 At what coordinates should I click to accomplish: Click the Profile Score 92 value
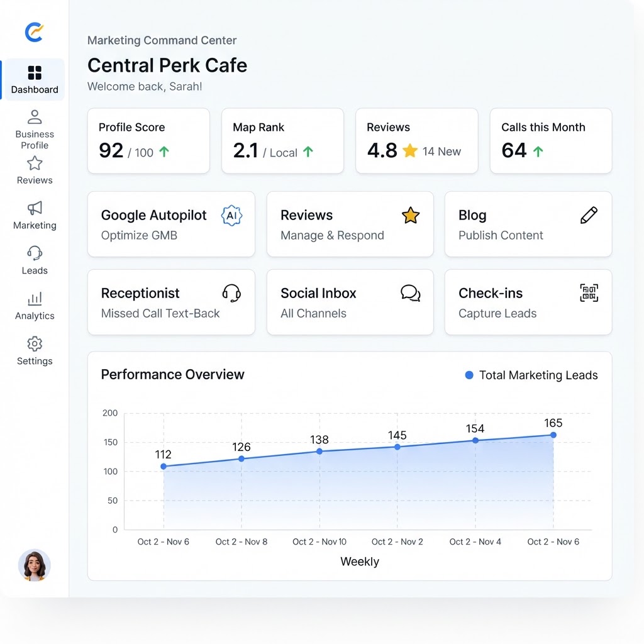pos(111,150)
